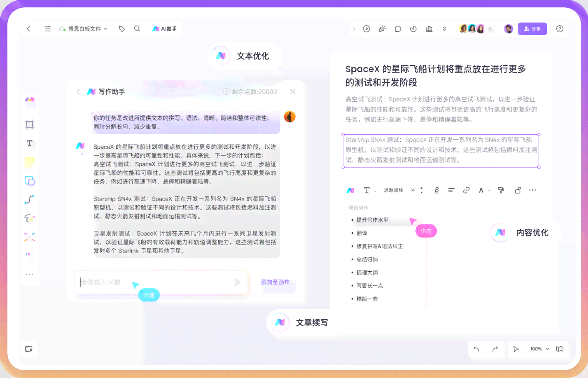Image resolution: width=588 pixels, height=378 pixels.
Task: Click the 分享 share button
Action: pos(532,29)
